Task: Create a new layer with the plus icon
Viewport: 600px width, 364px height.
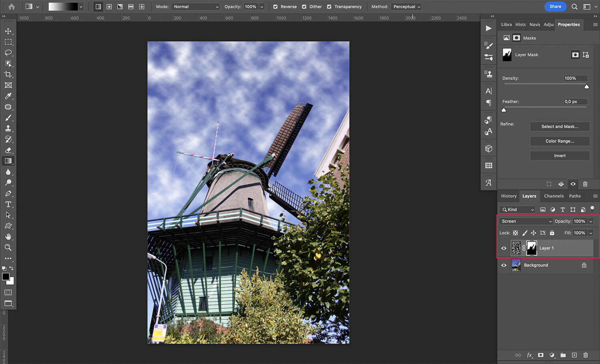Action: point(574,355)
